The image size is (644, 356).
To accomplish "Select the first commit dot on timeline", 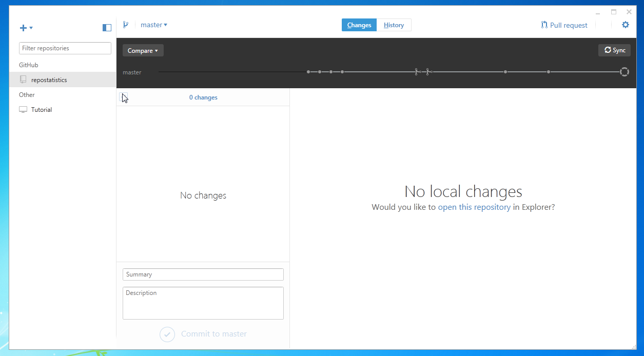I will point(308,72).
